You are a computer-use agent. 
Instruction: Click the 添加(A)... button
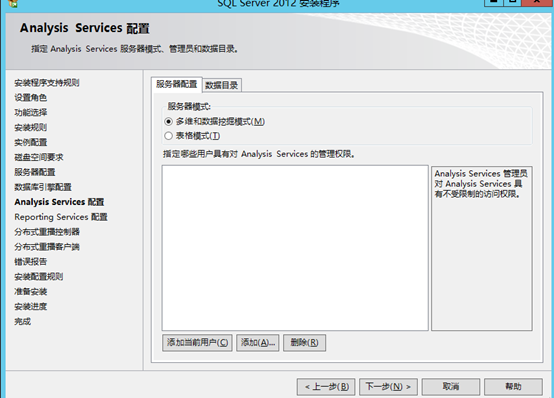click(258, 343)
